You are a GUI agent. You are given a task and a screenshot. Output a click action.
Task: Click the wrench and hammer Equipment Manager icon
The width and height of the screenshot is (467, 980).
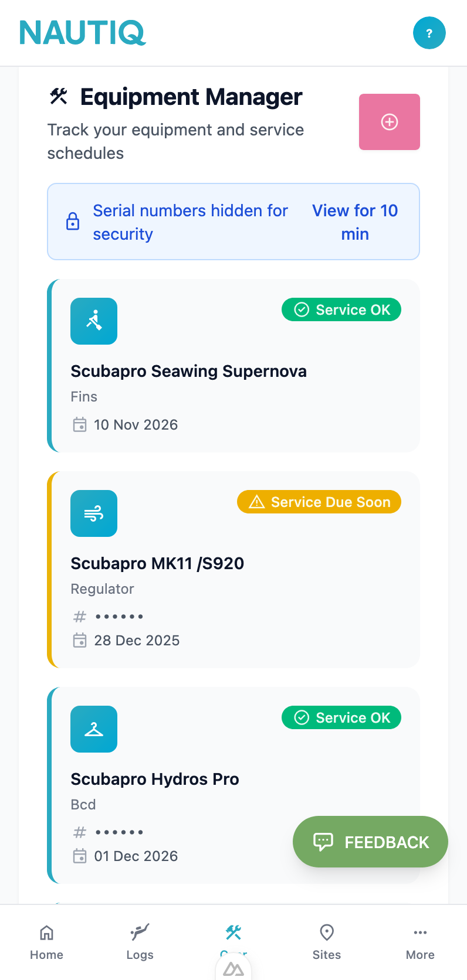(x=59, y=96)
